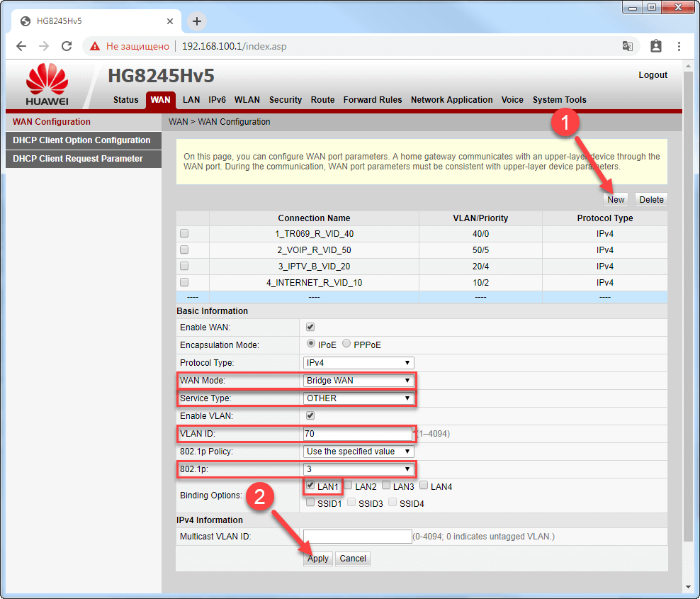Open the Chrome menu three-dots icon
700x599 pixels.
coord(679,46)
